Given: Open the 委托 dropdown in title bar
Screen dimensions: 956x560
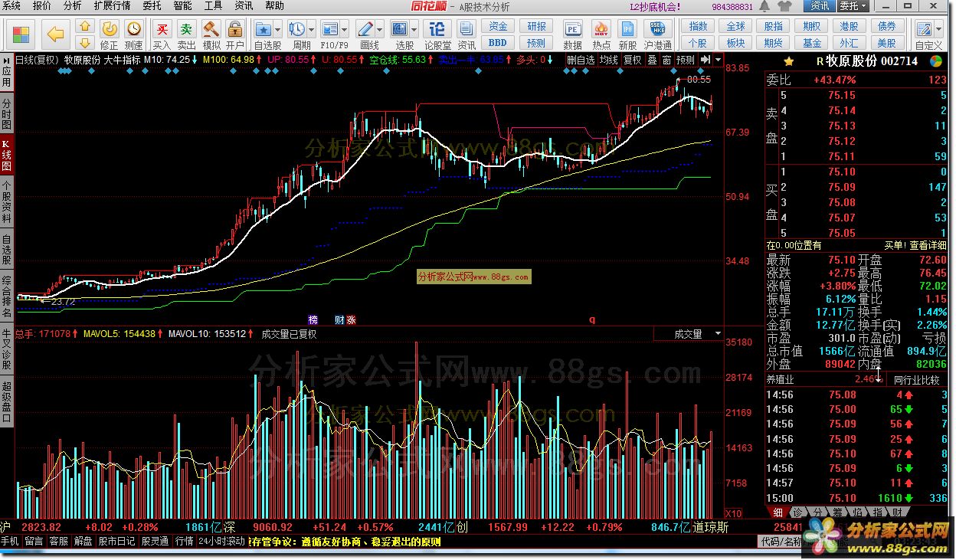Looking at the screenshot, I should (x=853, y=6).
